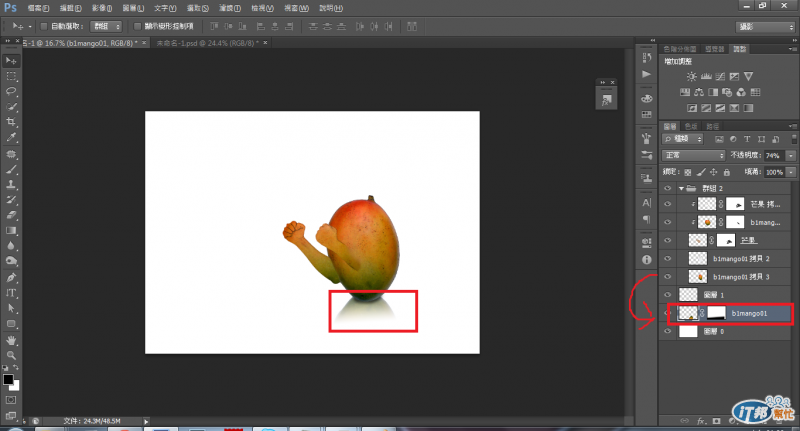Hide the b1mango01 拷貝 2 layer
Screen dimensions: 800x431
(668, 259)
